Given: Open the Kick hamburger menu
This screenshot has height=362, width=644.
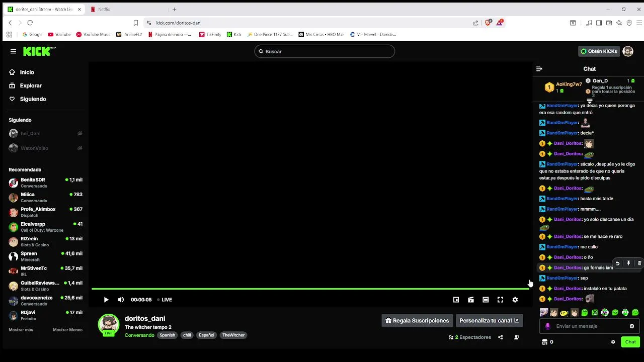Looking at the screenshot, I should (x=13, y=51).
